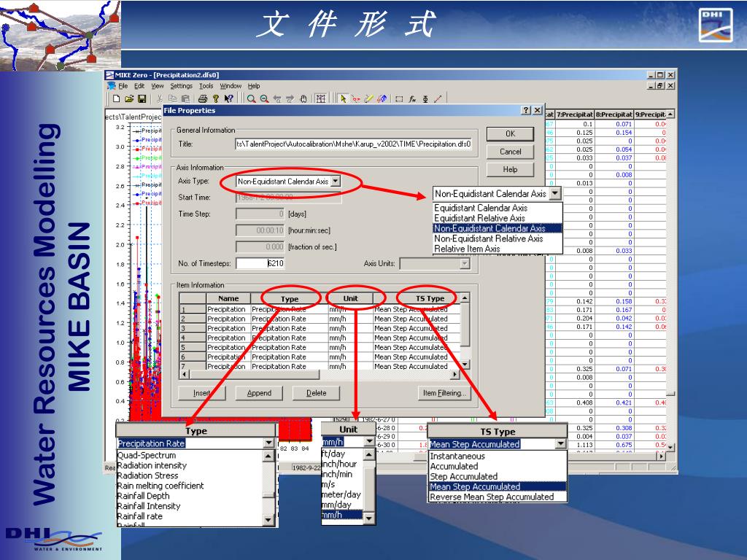
Task: Click the Cut scissors icon
Action: click(x=160, y=98)
